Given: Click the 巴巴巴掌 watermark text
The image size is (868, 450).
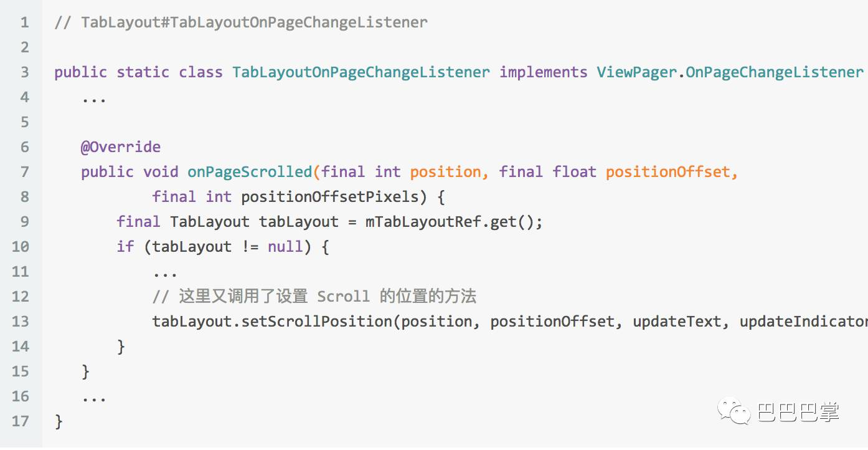Looking at the screenshot, I should (x=798, y=413).
